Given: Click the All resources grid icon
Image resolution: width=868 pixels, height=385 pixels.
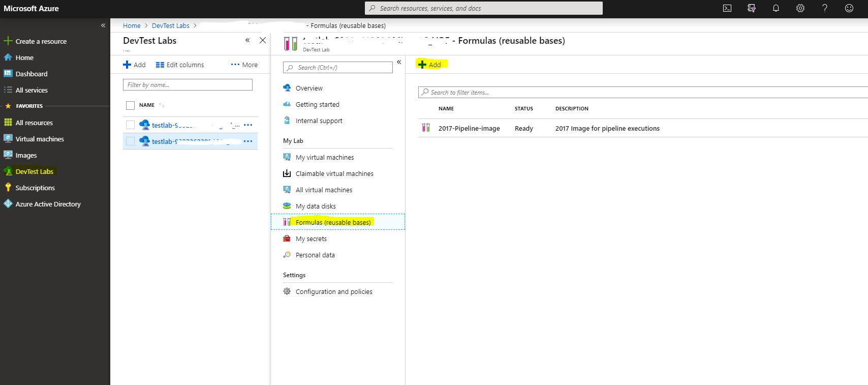Looking at the screenshot, I should (x=8, y=123).
